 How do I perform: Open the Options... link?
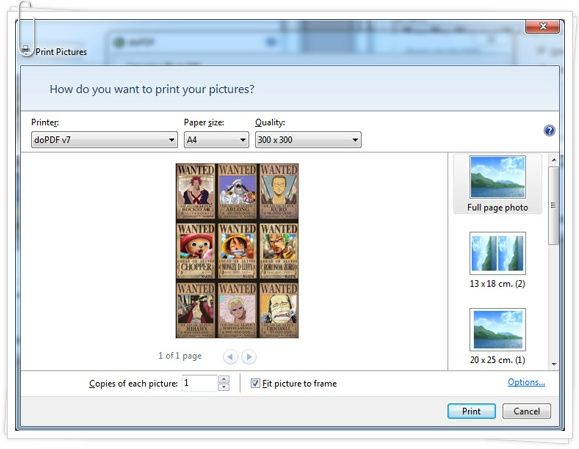pyautogui.click(x=526, y=382)
